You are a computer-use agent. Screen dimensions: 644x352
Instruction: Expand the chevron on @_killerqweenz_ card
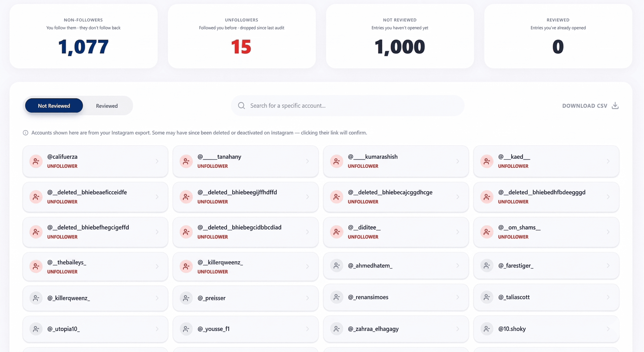157,298
